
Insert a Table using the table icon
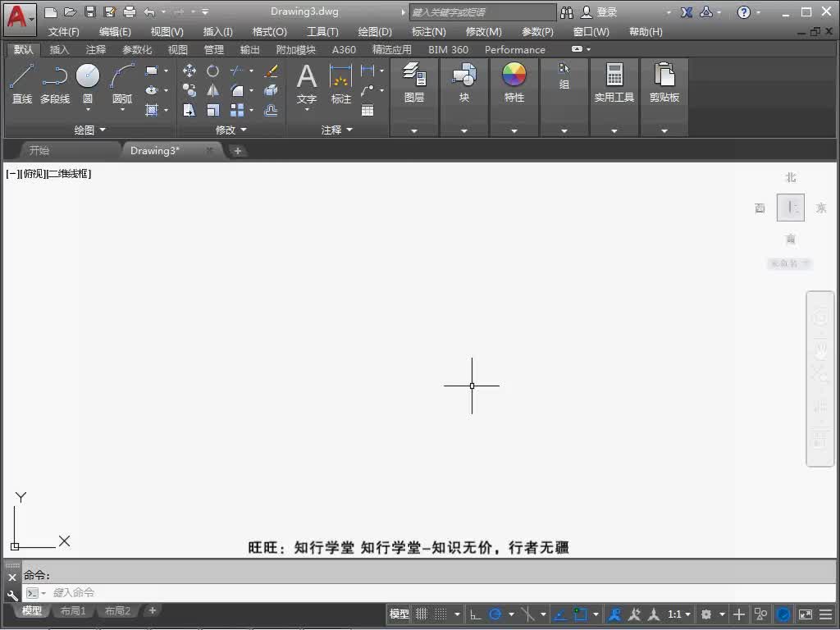[x=367, y=111]
